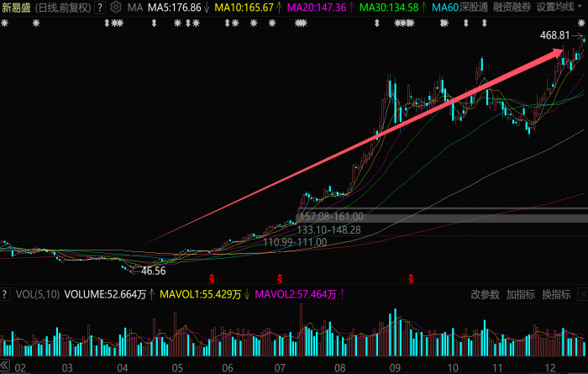Toggle the 融资融券 label
Image resolution: width=588 pixels, height=374 pixels.
click(x=512, y=8)
